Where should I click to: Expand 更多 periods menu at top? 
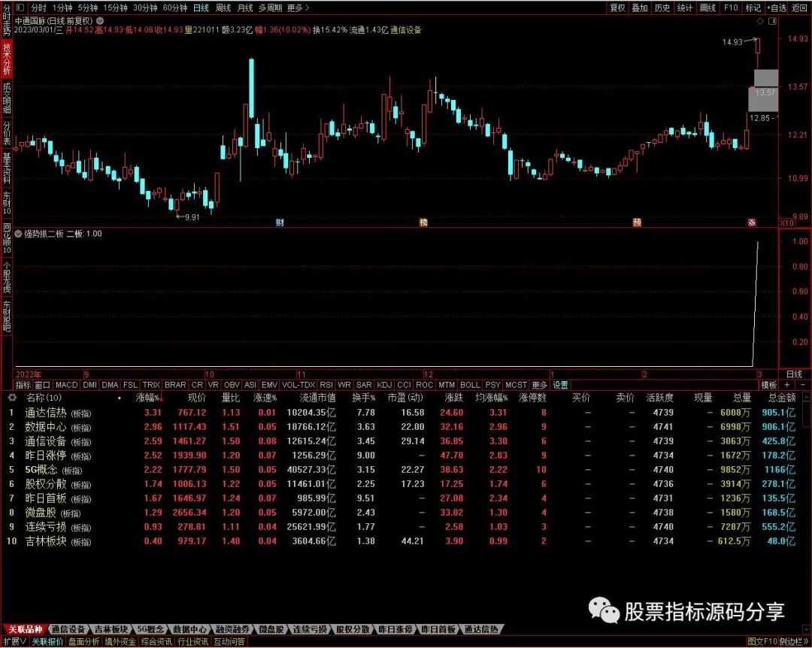tap(298, 8)
